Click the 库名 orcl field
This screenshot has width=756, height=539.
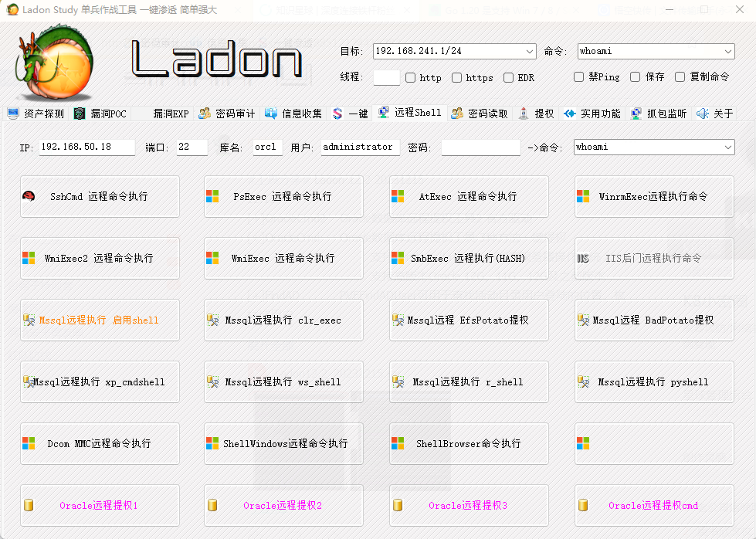coord(268,147)
